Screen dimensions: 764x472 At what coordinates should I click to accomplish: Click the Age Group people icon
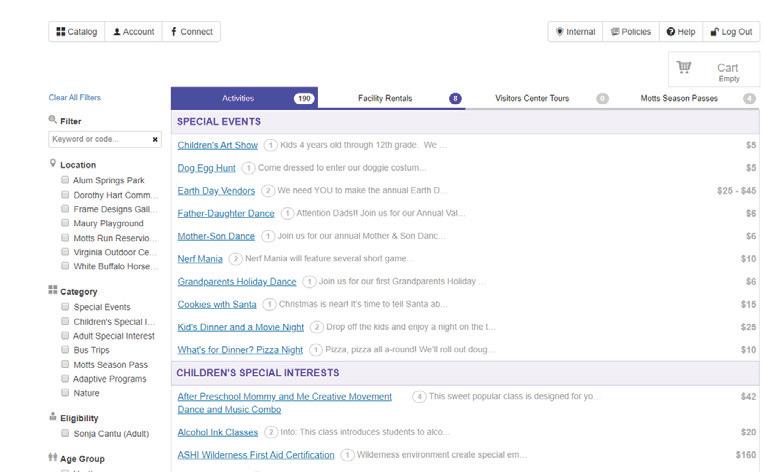coord(53,457)
